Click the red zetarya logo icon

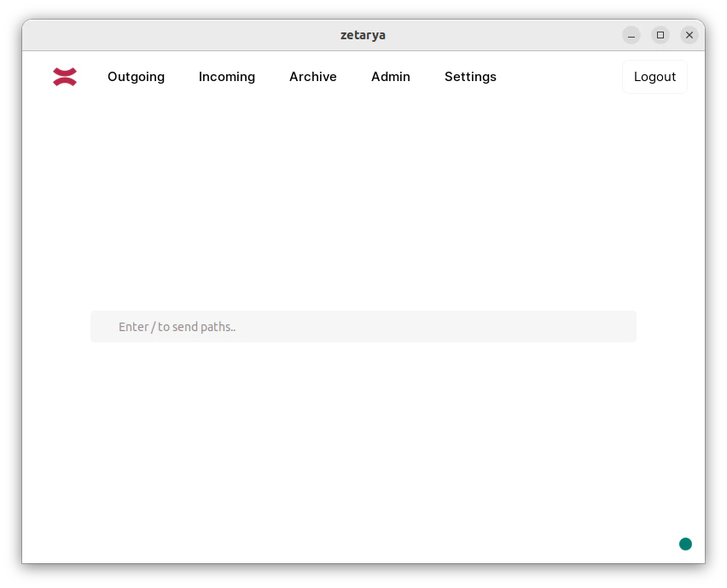pyautogui.click(x=65, y=77)
